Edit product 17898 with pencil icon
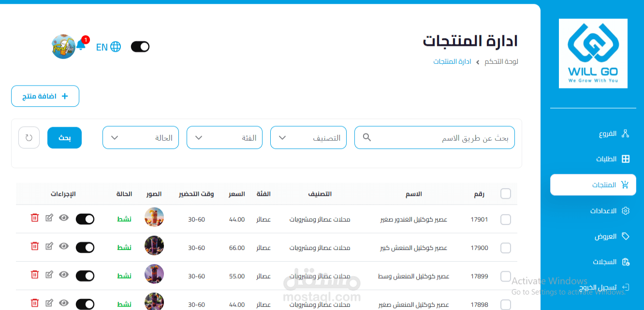 49,303
